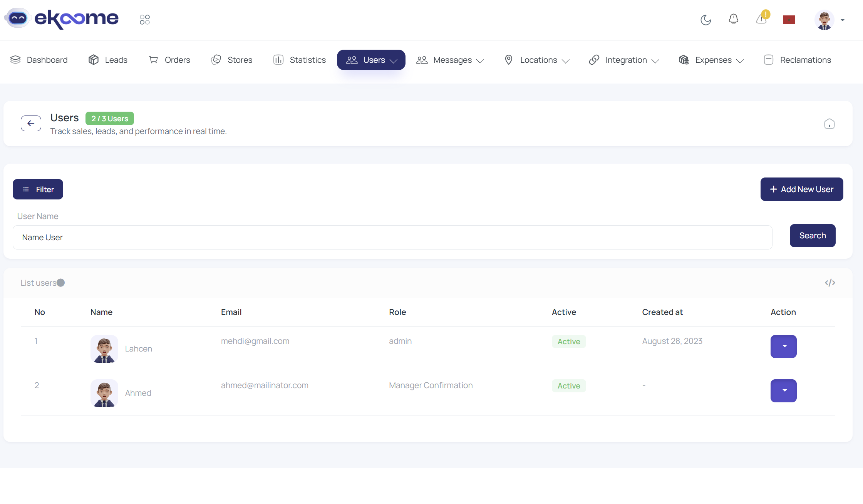Open the Messages menu

(x=452, y=60)
